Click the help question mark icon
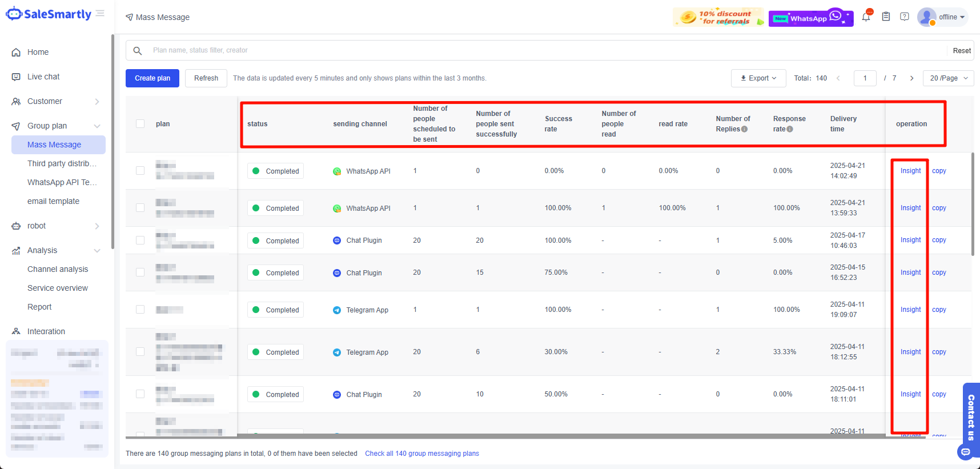The image size is (980, 469). [905, 17]
